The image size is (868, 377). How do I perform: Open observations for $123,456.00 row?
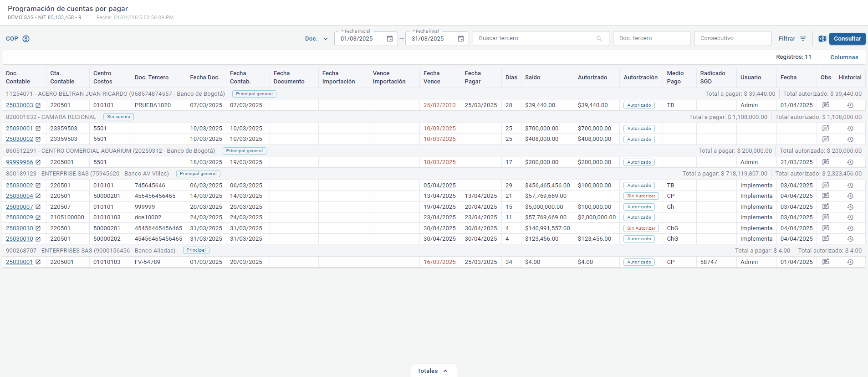[x=826, y=239]
